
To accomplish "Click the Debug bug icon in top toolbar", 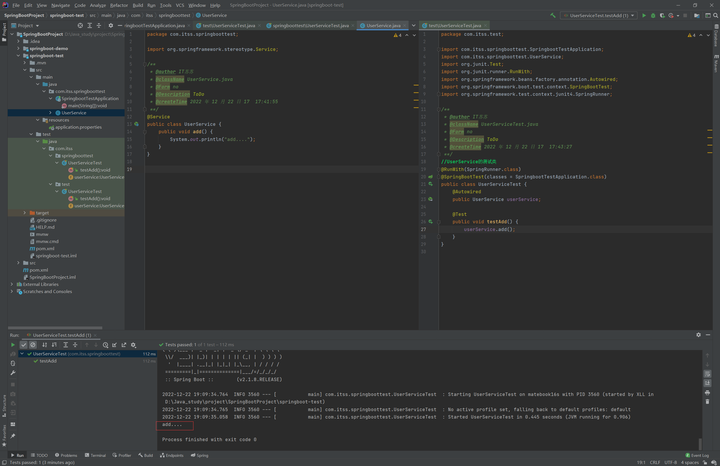I will (x=653, y=15).
